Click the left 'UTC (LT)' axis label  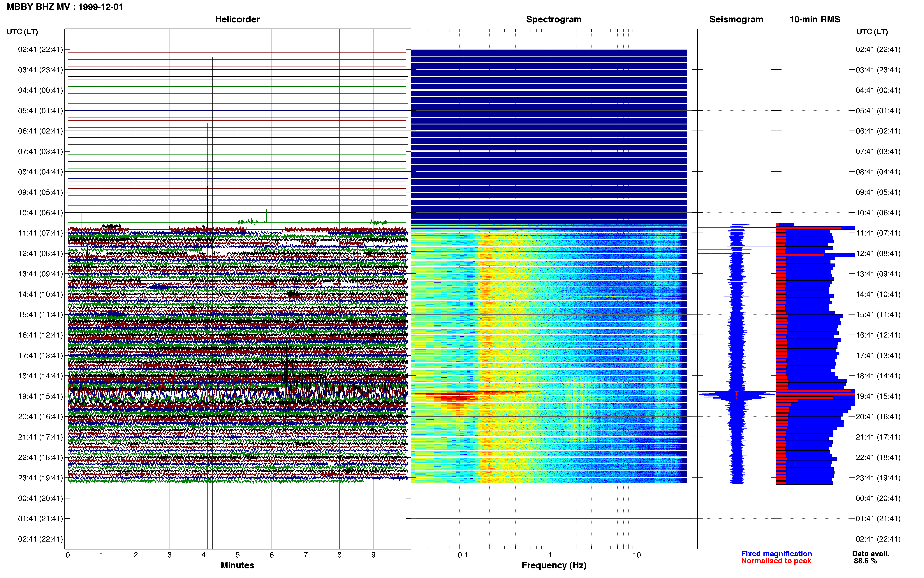coord(22,32)
